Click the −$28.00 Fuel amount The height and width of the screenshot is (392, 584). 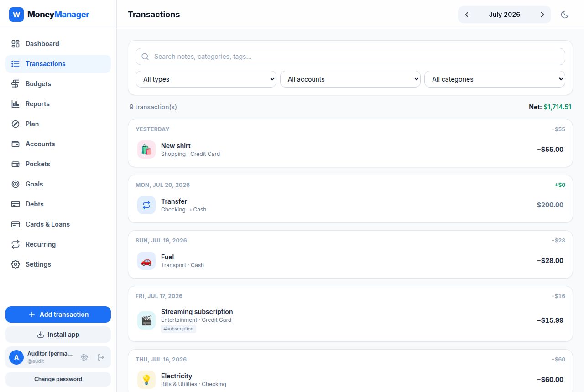[x=550, y=261]
